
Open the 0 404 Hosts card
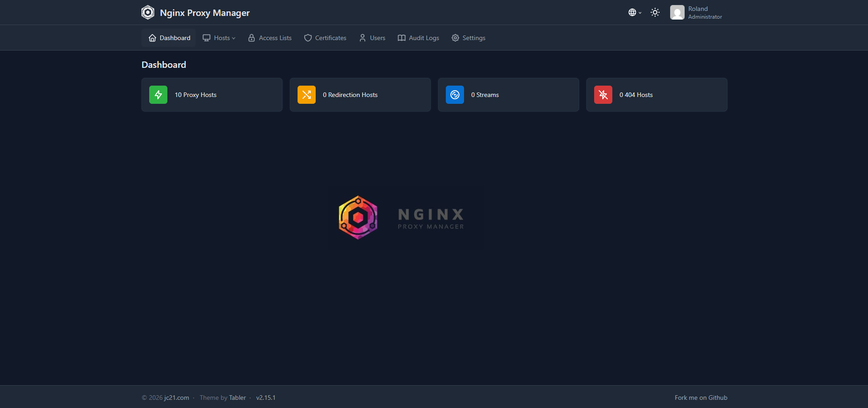tap(657, 95)
